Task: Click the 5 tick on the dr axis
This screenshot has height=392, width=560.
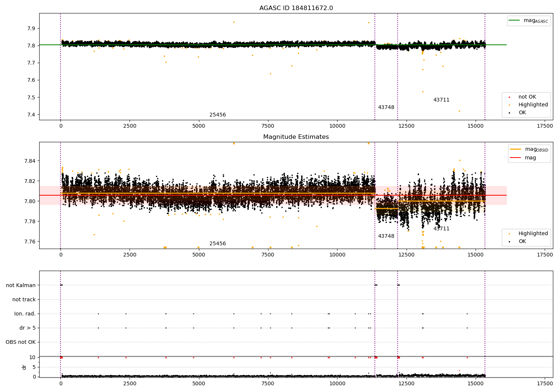Action: (x=34, y=367)
